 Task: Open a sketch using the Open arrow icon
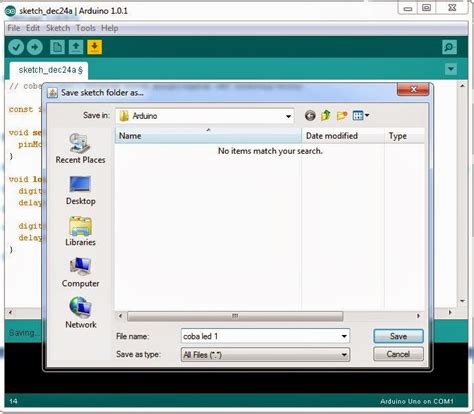click(76, 47)
